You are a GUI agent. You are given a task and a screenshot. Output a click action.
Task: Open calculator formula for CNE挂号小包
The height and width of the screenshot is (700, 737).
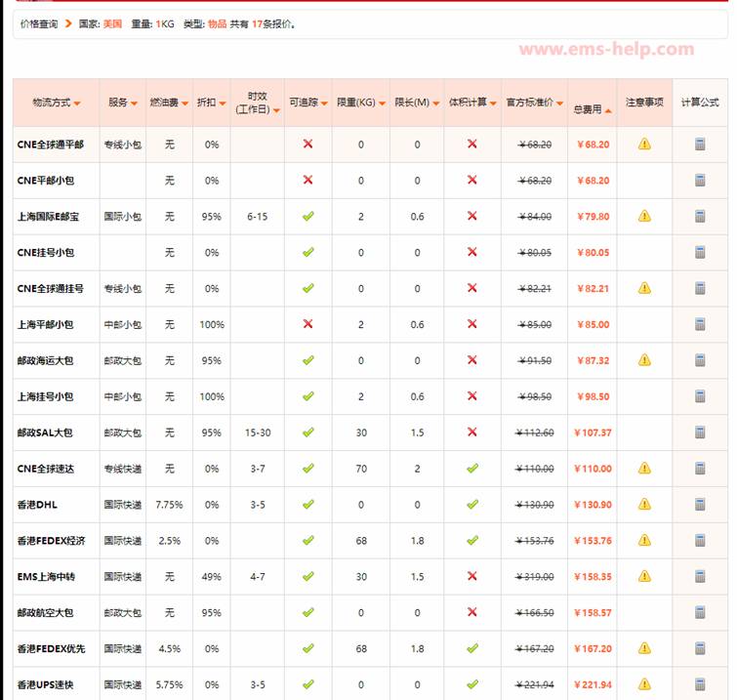(700, 252)
